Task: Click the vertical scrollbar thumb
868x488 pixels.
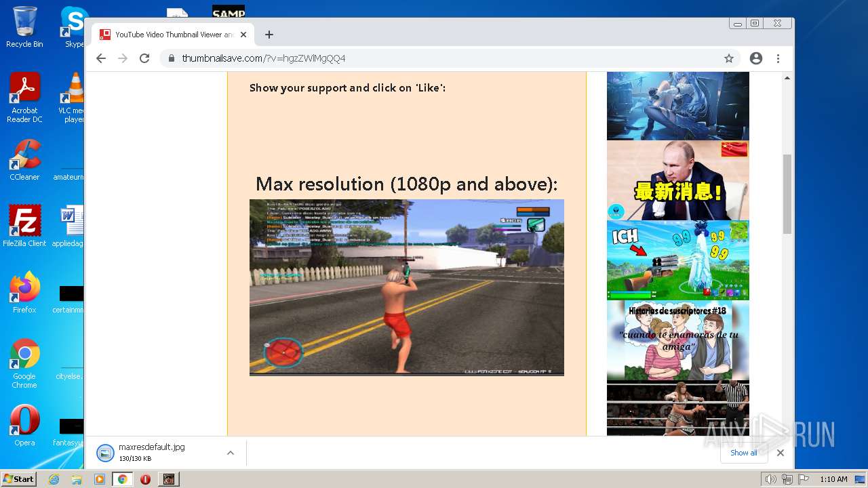Action: [787, 194]
